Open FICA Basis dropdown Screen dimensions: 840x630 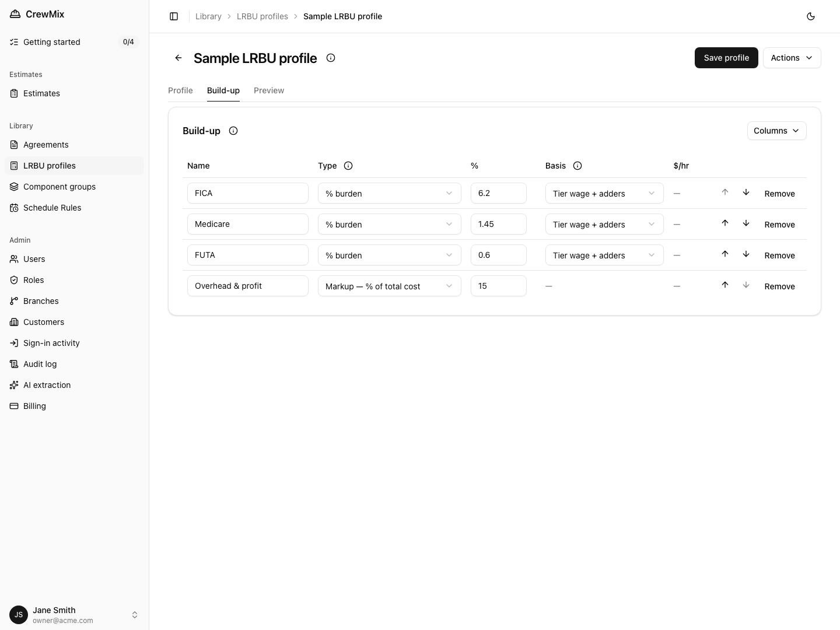tap(604, 193)
